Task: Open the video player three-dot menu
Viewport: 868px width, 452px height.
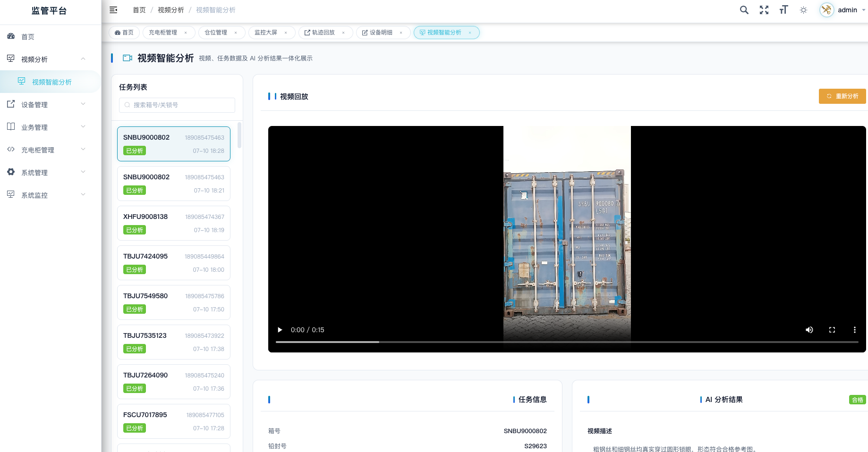Action: 855,330
